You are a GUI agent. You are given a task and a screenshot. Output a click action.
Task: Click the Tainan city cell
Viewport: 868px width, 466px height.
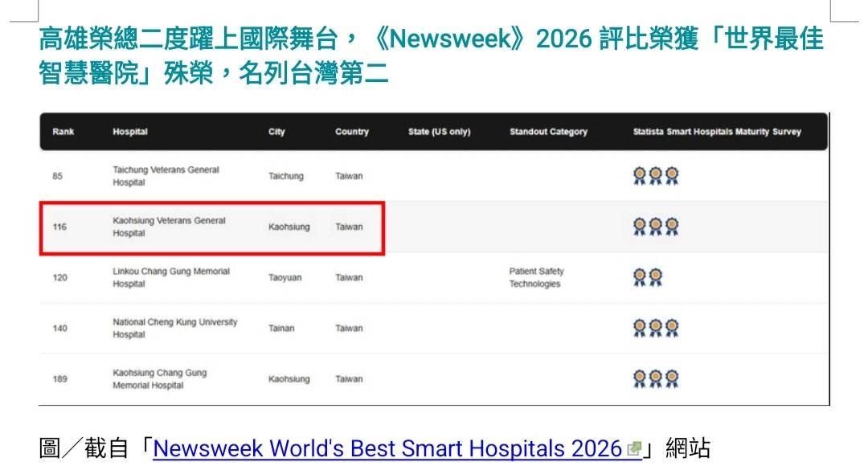281,328
